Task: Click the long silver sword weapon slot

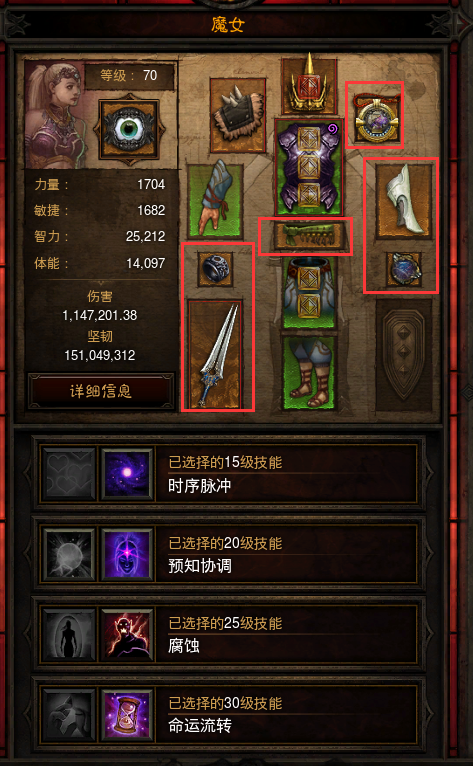Action: coord(215,355)
